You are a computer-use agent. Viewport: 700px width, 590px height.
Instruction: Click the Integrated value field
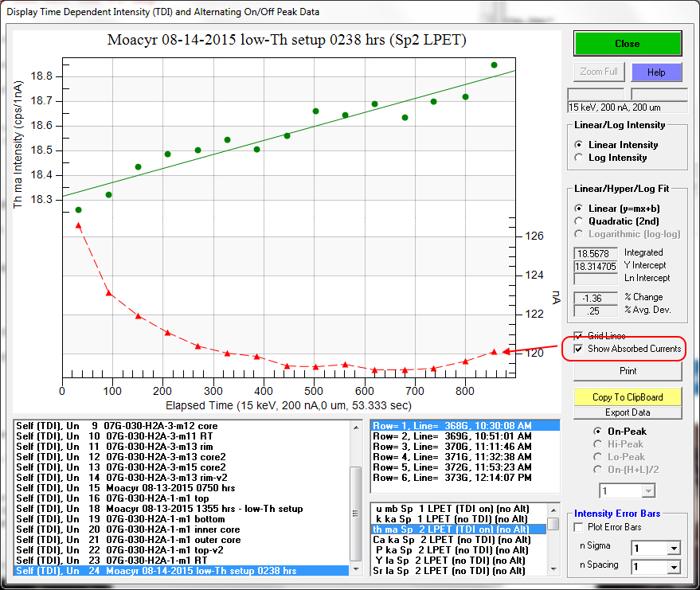point(595,253)
